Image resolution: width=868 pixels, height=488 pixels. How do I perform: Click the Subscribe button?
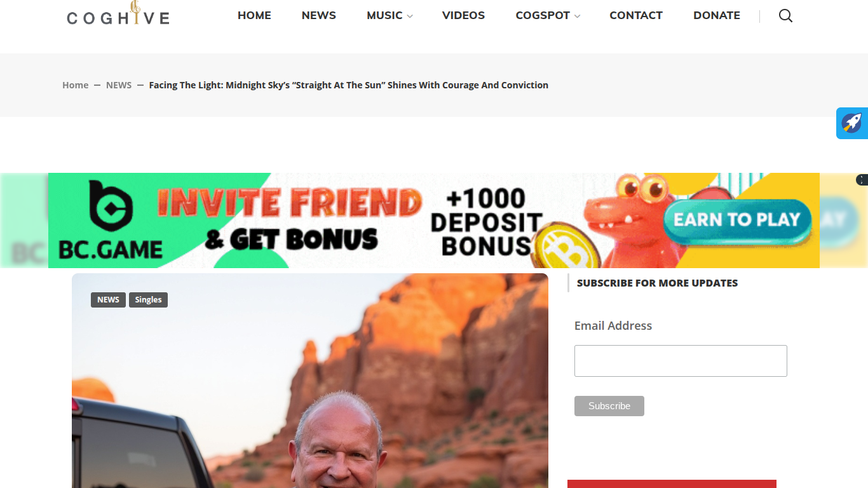609,406
